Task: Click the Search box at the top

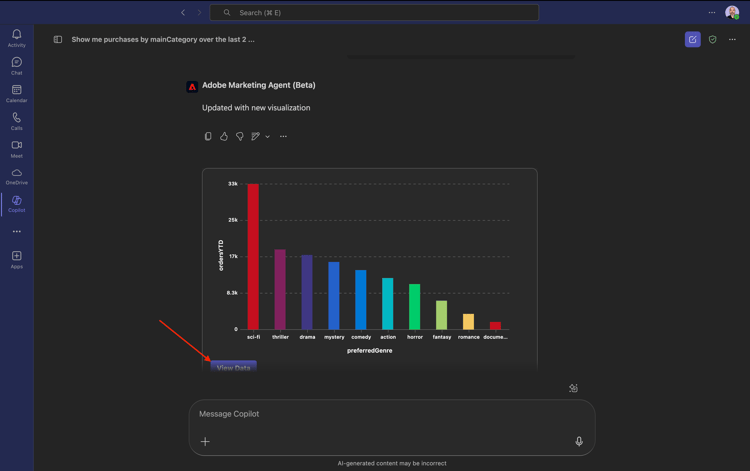Action: pos(374,12)
